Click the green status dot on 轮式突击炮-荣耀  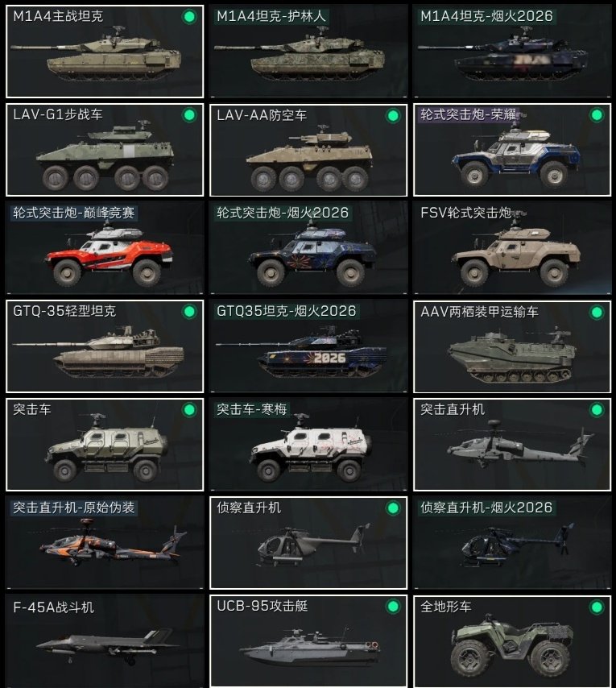click(x=597, y=115)
